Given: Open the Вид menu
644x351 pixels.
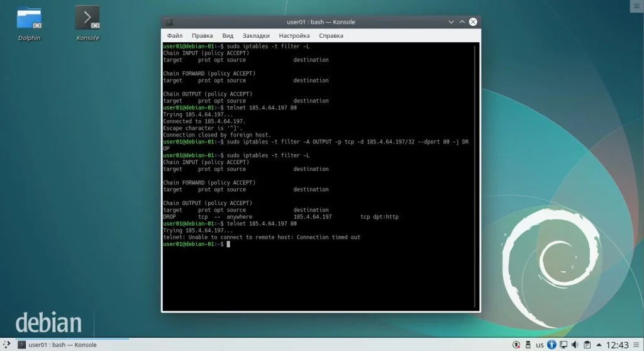Looking at the screenshot, I should click(x=228, y=36).
